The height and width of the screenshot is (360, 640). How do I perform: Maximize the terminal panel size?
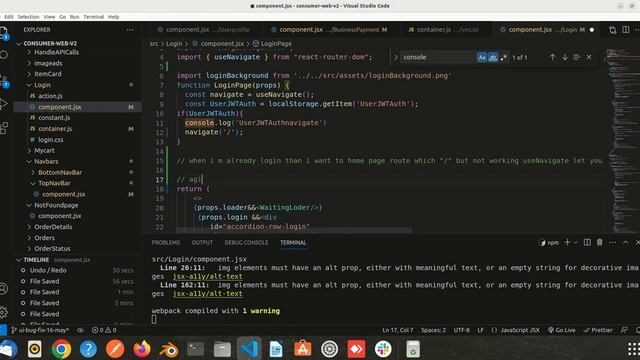coord(625,242)
